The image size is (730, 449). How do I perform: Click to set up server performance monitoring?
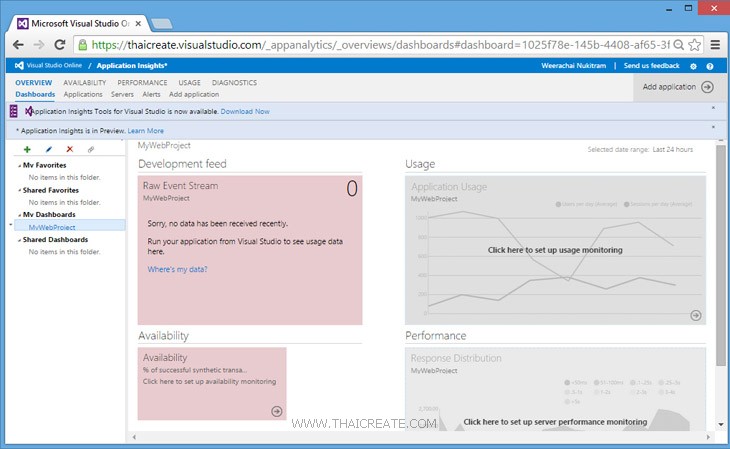[x=555, y=422]
